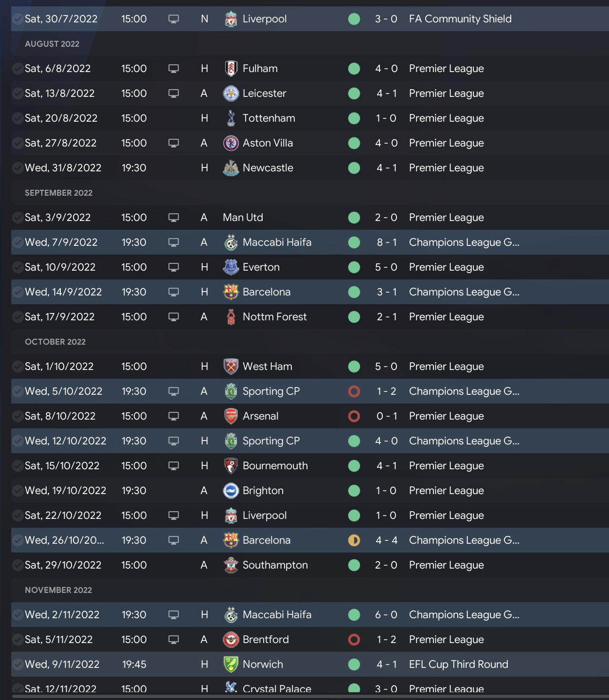Viewport: 609px width, 700px height.
Task: Toggle the checkmark for Sat 6/8/2022 fixture
Action: click(x=18, y=69)
